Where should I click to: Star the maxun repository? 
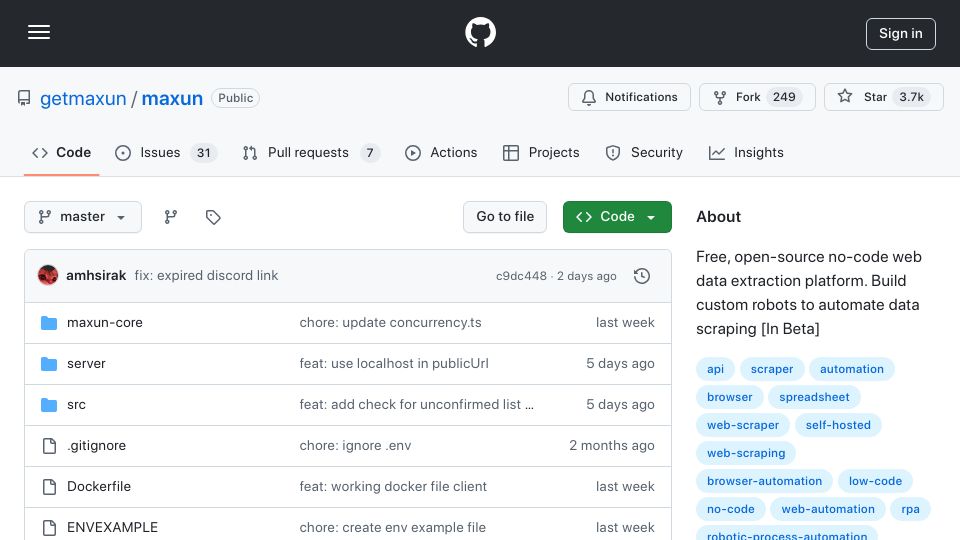click(x=883, y=97)
